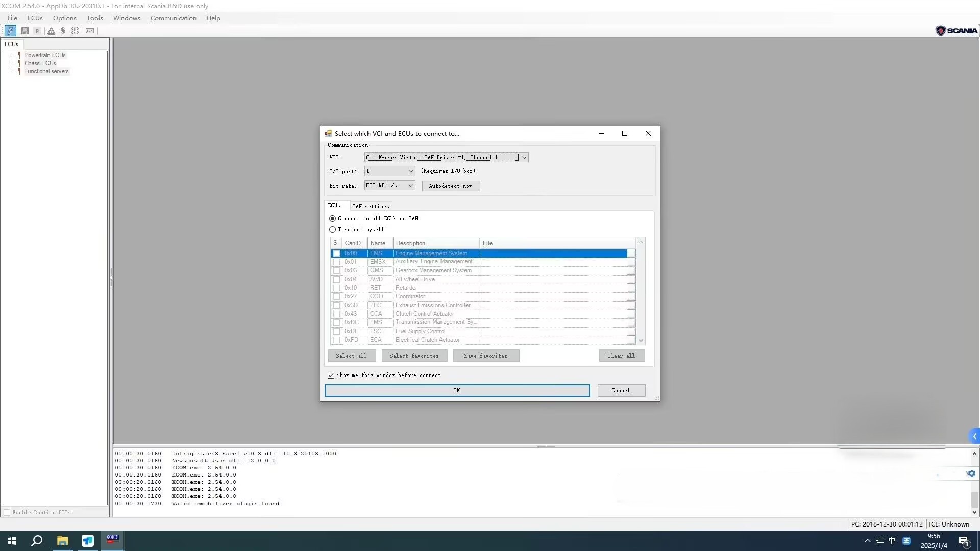Click the Description column header
Viewport: 980px width, 551px height.
(x=436, y=243)
